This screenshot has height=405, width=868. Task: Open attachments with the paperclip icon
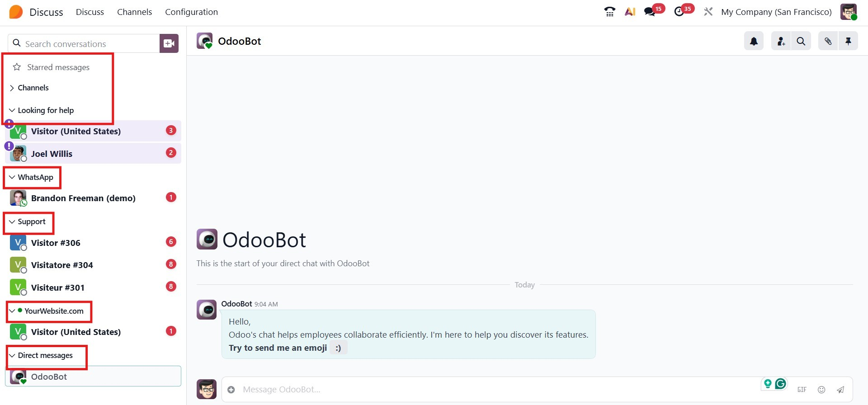pyautogui.click(x=828, y=41)
